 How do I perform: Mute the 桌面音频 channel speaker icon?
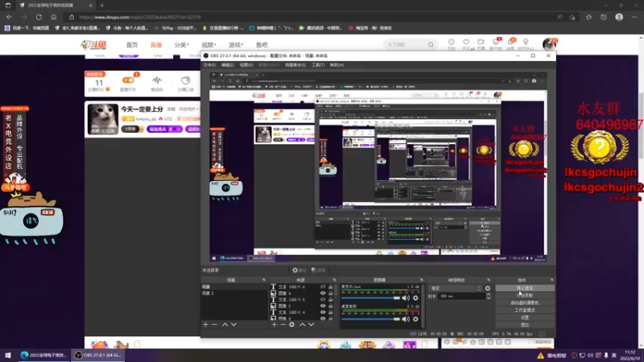(406, 319)
